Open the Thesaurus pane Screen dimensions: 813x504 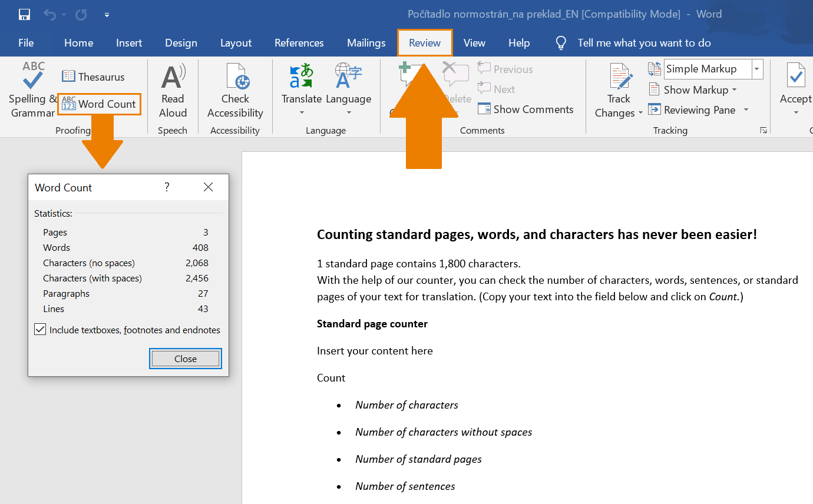click(93, 77)
